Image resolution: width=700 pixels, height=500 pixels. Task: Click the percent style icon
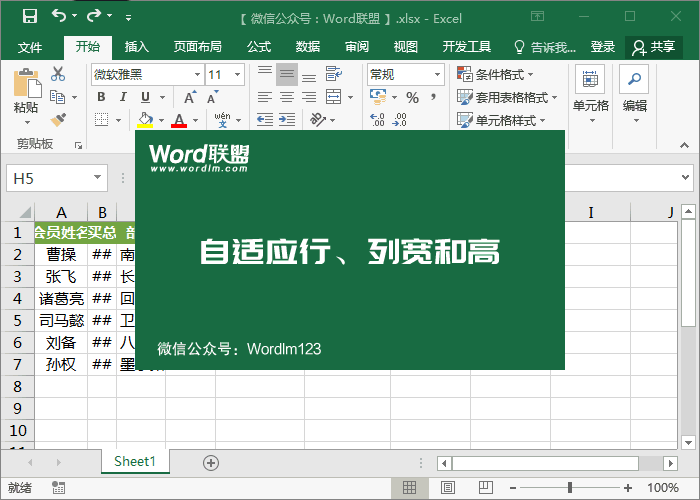click(412, 97)
